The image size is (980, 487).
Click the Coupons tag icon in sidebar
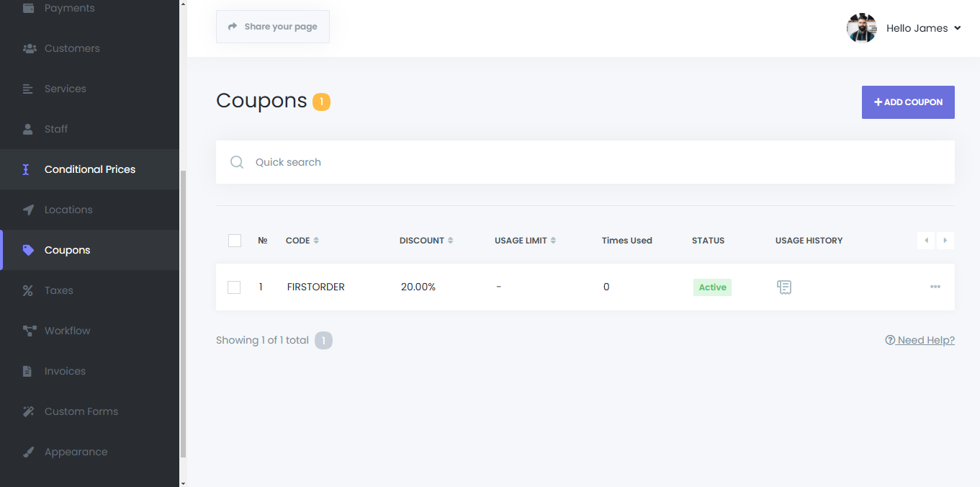(x=28, y=250)
